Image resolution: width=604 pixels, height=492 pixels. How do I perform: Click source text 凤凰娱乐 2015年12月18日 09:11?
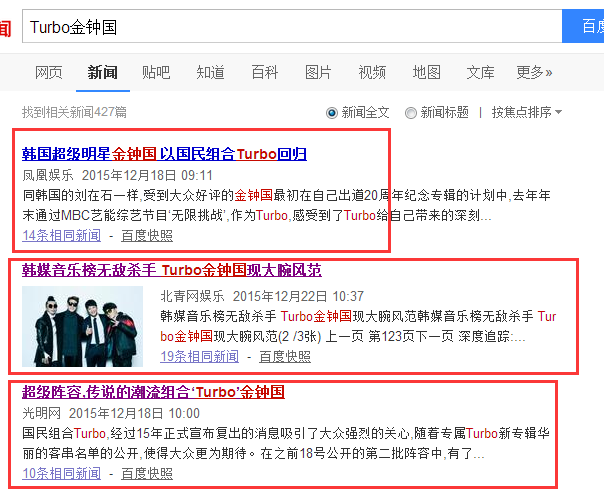(117, 175)
